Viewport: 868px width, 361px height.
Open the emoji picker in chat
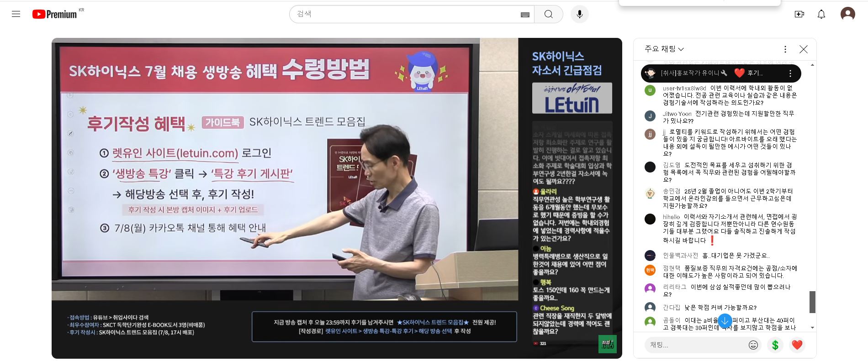[x=753, y=345]
